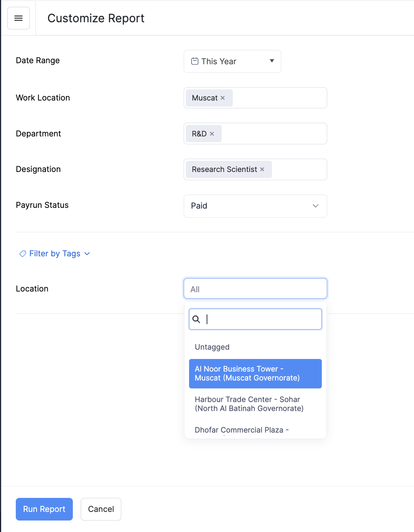Click the calendar icon in Date Range

point(194,61)
